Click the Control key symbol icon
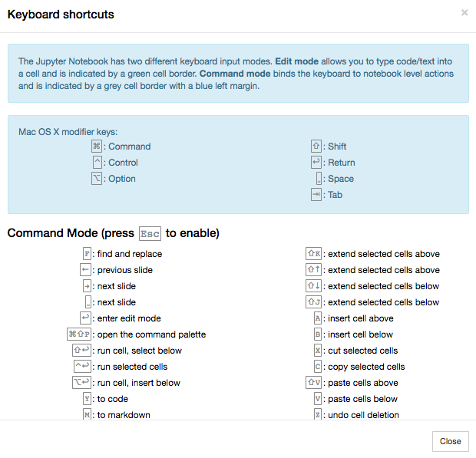Viewport: 476px width, 458px height. click(97, 163)
